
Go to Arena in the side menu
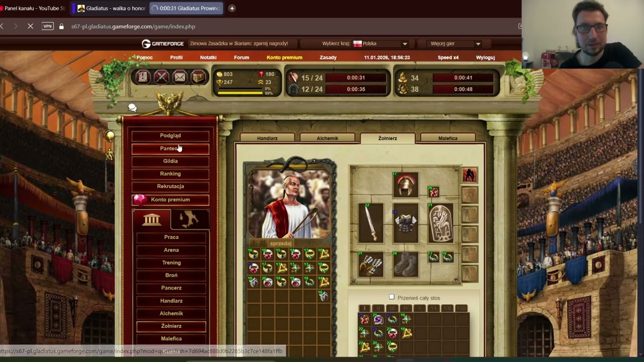pyautogui.click(x=171, y=250)
